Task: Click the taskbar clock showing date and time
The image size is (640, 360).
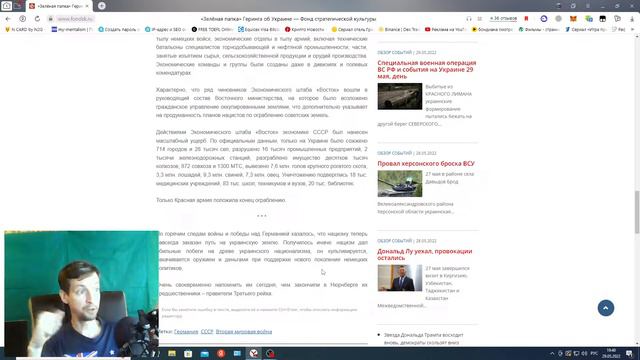Action: [x=611, y=353]
